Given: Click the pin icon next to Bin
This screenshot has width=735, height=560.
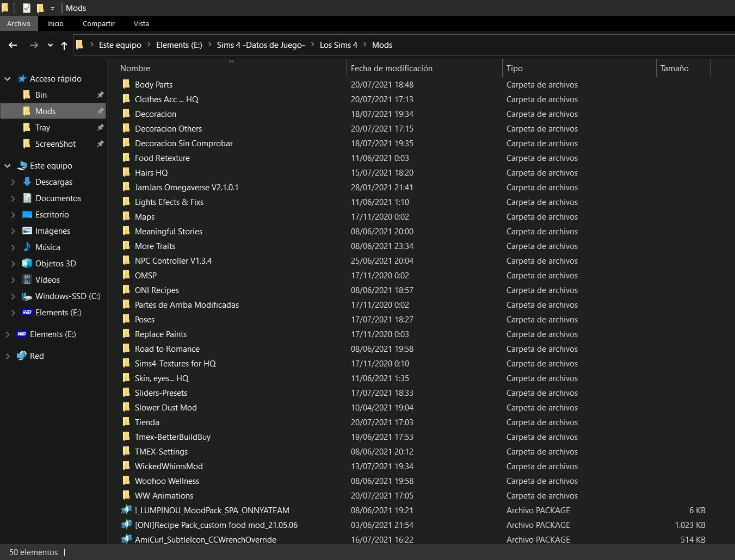Looking at the screenshot, I should pyautogui.click(x=100, y=95).
